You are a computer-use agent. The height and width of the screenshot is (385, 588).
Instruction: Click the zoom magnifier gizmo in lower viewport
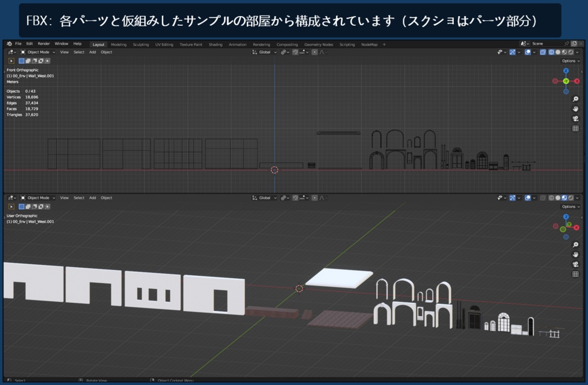tap(575, 245)
